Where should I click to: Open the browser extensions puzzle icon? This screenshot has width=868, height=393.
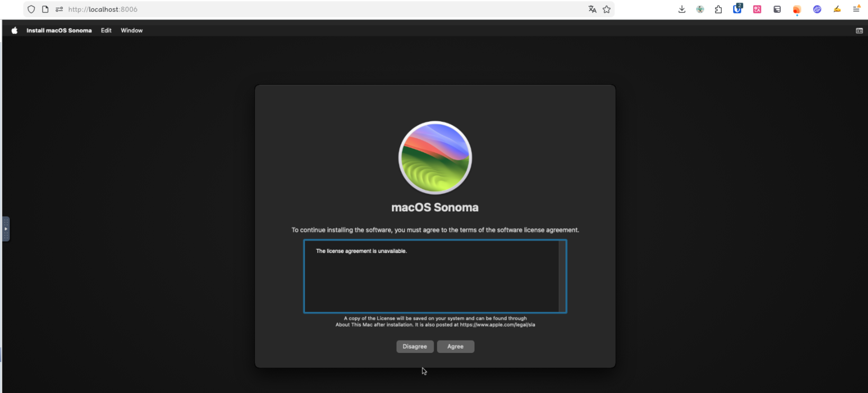pyautogui.click(x=718, y=10)
